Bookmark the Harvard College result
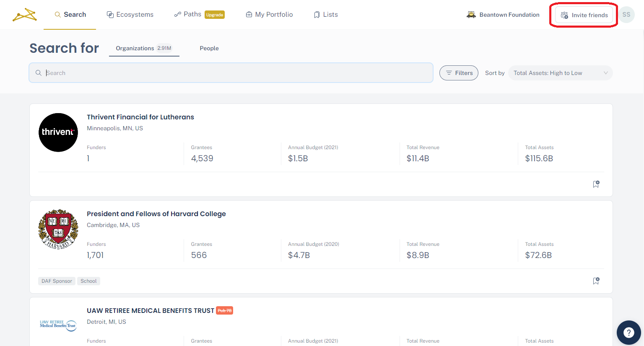 (x=596, y=281)
